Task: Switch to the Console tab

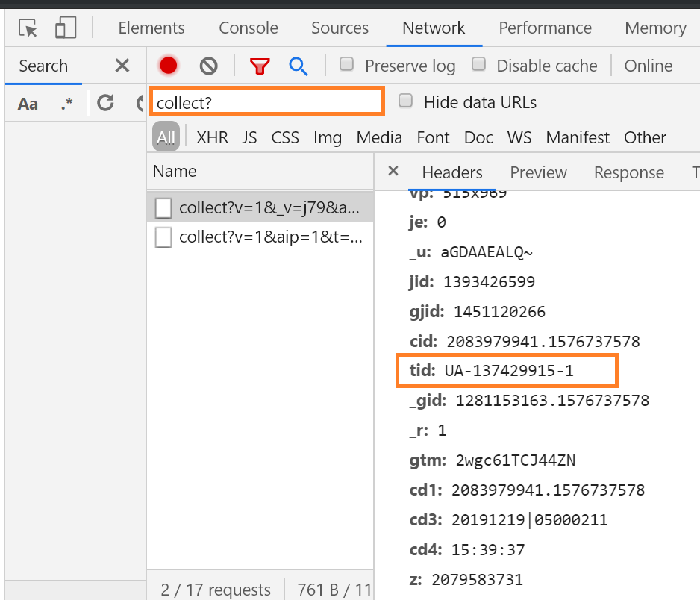Action: pos(248,28)
